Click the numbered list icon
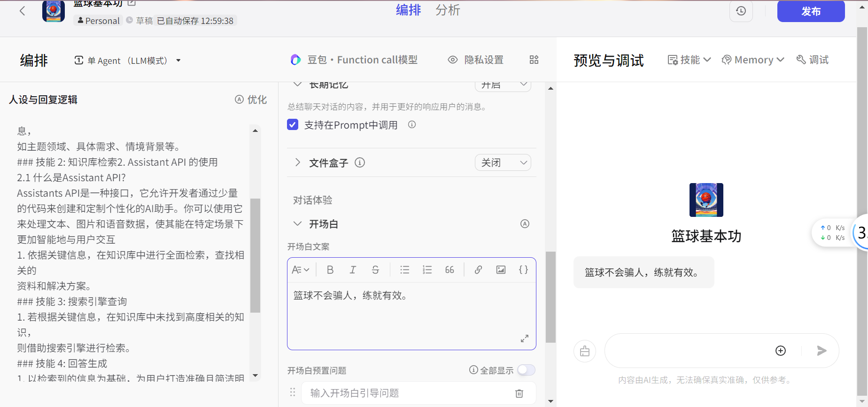The width and height of the screenshot is (868, 407). 427,270
